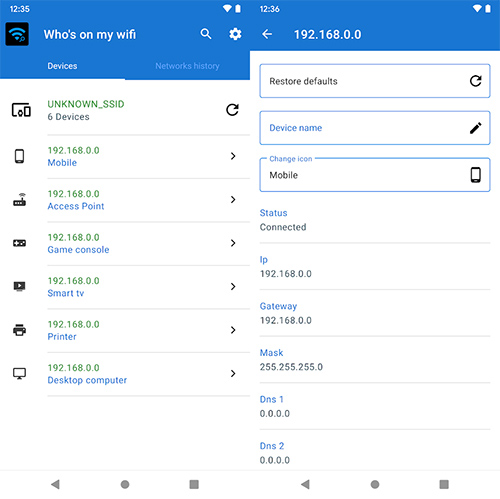
Task: Click the Smart tv icon
Action: (x=19, y=286)
